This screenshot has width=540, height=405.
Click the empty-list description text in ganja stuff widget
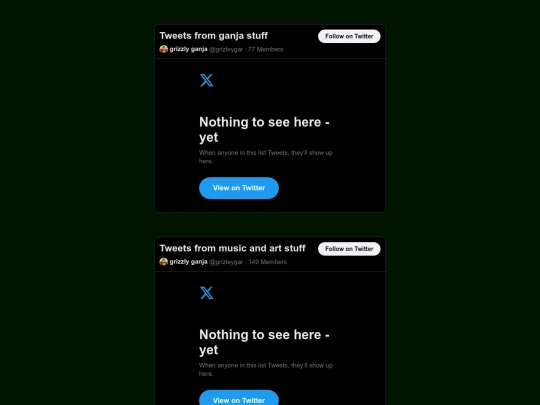coord(266,157)
